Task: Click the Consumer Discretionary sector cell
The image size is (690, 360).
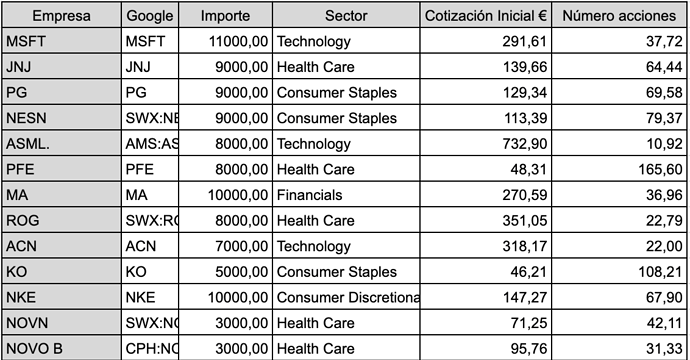Action: pos(346,297)
